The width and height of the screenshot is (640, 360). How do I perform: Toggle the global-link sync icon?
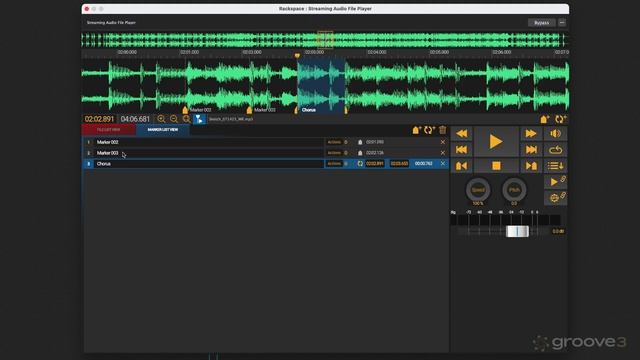(x=555, y=198)
